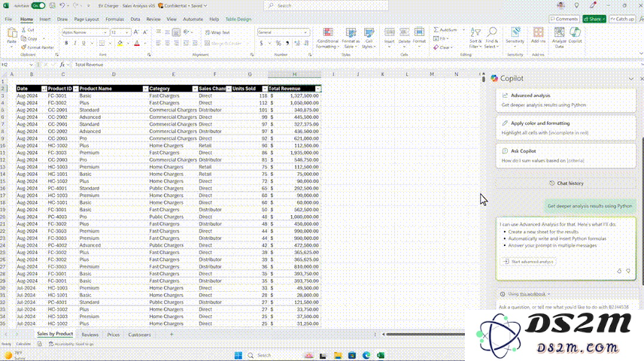
Task: Open the Product ID column filter dropdown
Action: click(x=75, y=89)
